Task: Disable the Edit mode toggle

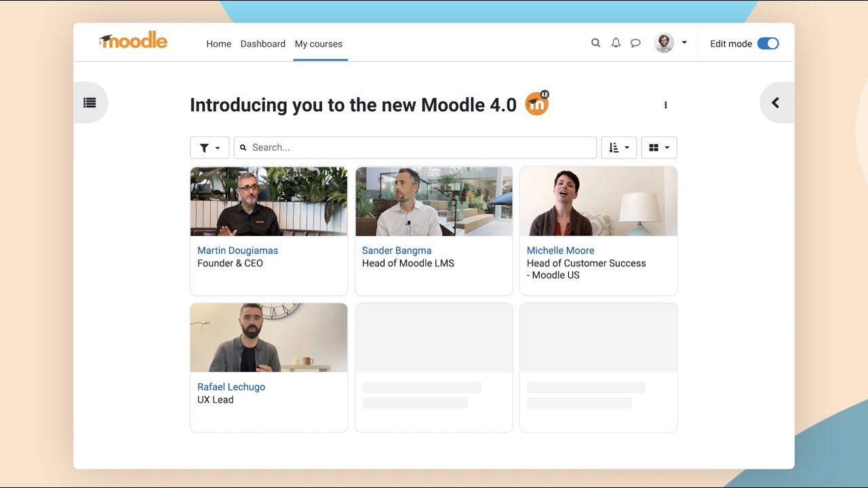Action: click(768, 43)
